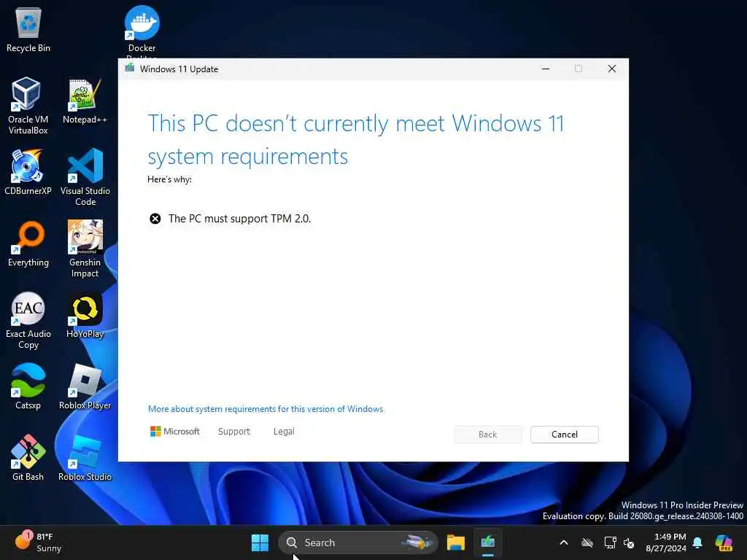
Task: Open the Legal link
Action: pyautogui.click(x=284, y=432)
